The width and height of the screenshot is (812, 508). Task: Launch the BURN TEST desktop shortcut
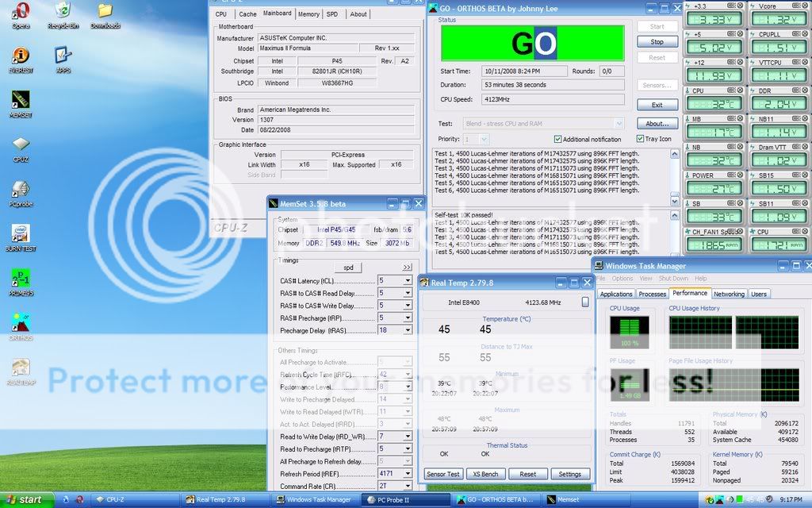click(x=21, y=238)
